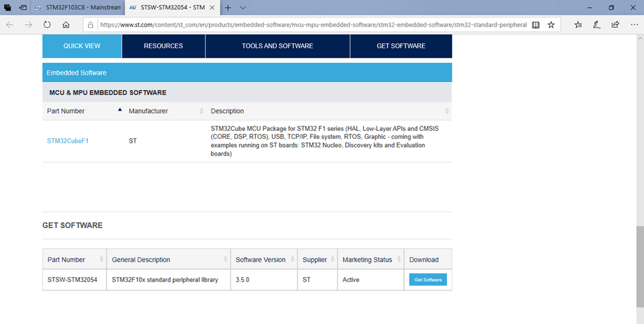Refresh the current page

[x=47, y=24]
